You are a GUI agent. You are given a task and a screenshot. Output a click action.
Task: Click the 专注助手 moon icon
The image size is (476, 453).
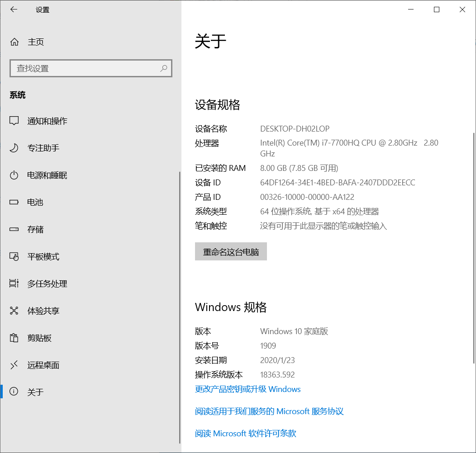[14, 148]
